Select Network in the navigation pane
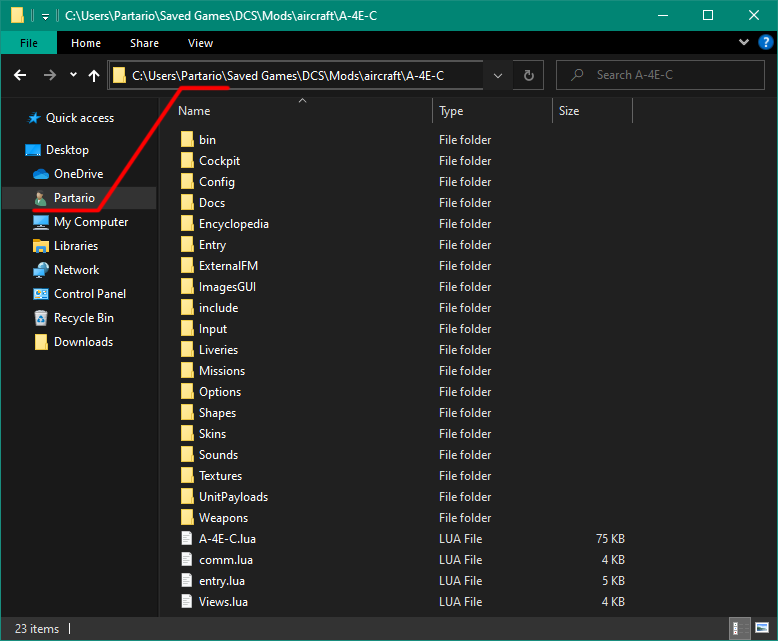This screenshot has height=641, width=778. coord(66,270)
